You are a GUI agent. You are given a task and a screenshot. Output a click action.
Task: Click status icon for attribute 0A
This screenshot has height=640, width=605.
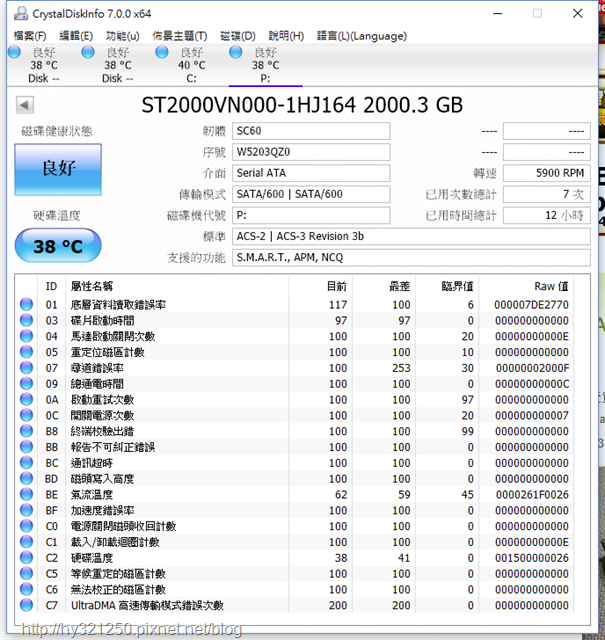click(27, 400)
